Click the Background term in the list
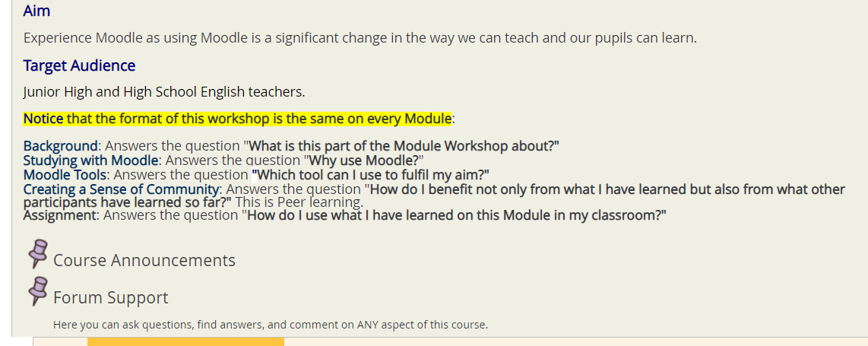868x346 pixels. [60, 146]
